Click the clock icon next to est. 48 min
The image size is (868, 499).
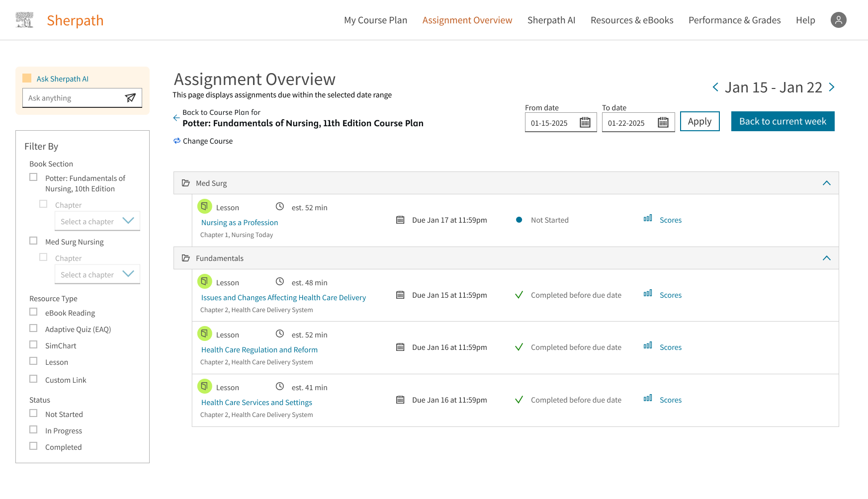[x=280, y=281]
